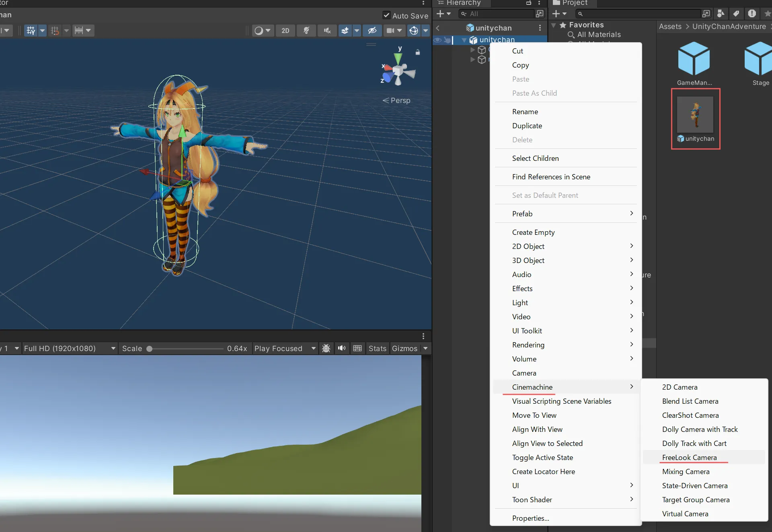This screenshot has width=772, height=532.
Task: Select the unitychan prefab thumbnail
Action: click(695, 115)
